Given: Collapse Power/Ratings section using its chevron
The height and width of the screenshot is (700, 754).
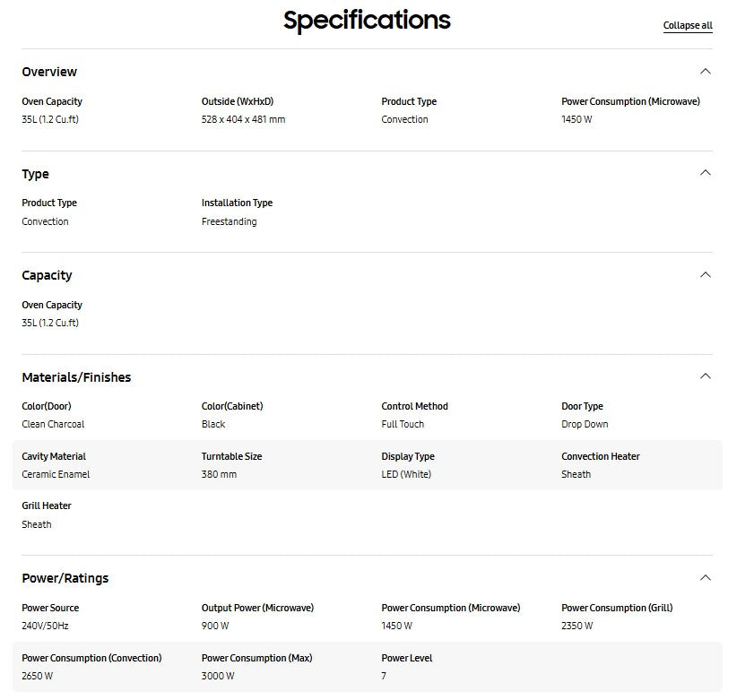Looking at the screenshot, I should click(x=705, y=578).
